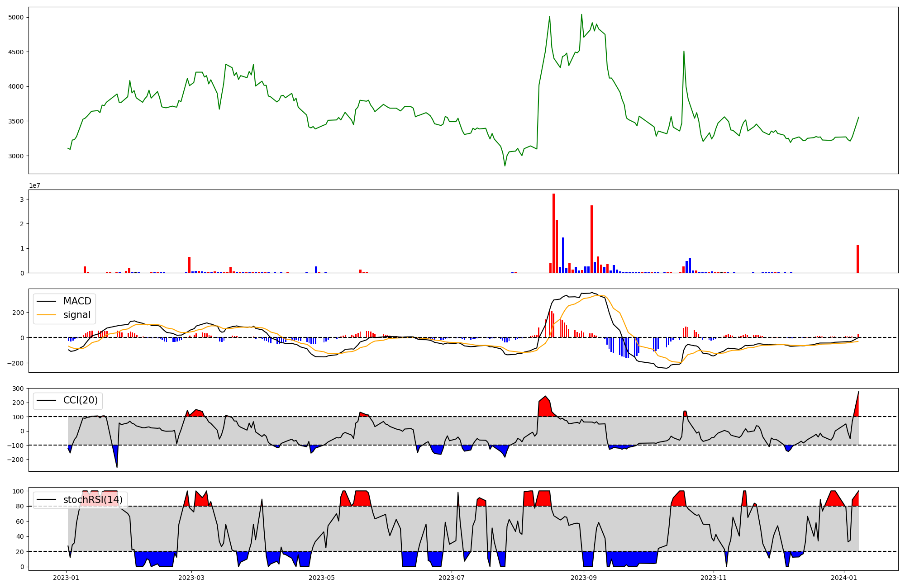Click the red volume bar at far right
Viewport: 905px width, 588px height.
857,259
